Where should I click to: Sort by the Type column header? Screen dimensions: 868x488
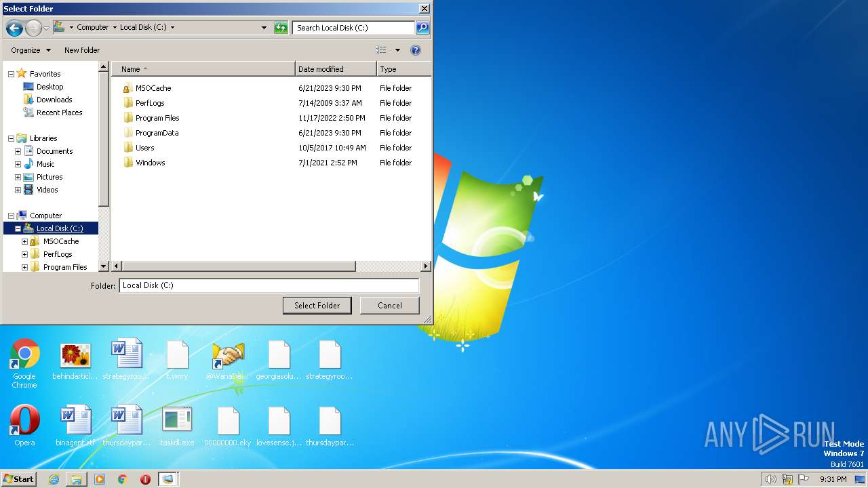click(x=403, y=69)
